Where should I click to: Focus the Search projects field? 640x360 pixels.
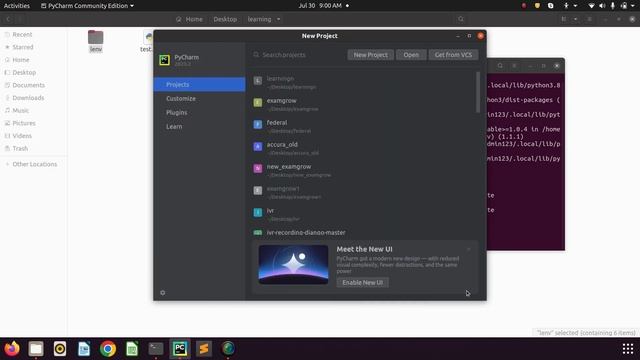pyautogui.click(x=298, y=55)
